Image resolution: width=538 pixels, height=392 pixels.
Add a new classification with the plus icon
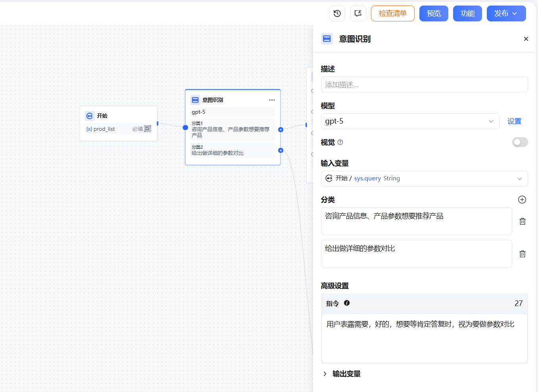point(522,200)
